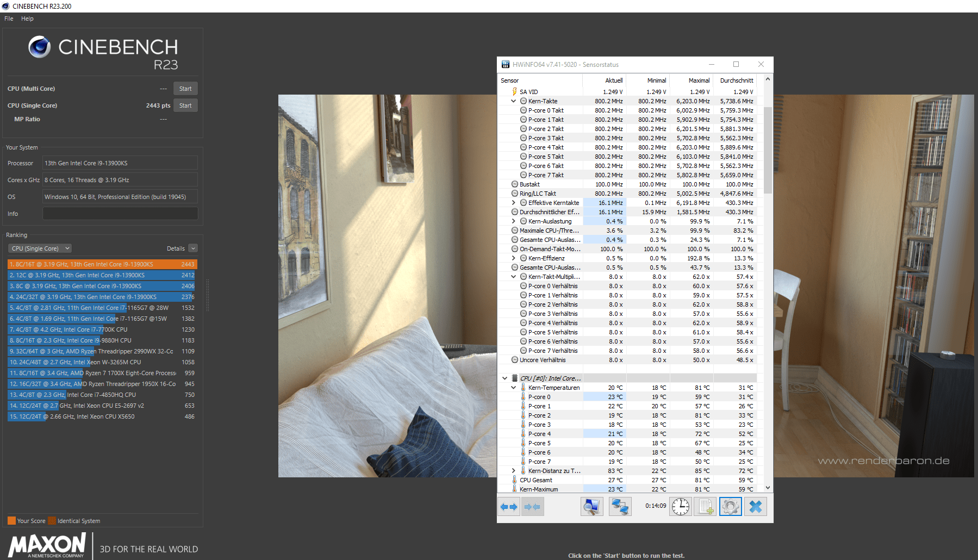
Task: Click the thermometer icon beside CPU Gesamt
Action: pos(514,480)
